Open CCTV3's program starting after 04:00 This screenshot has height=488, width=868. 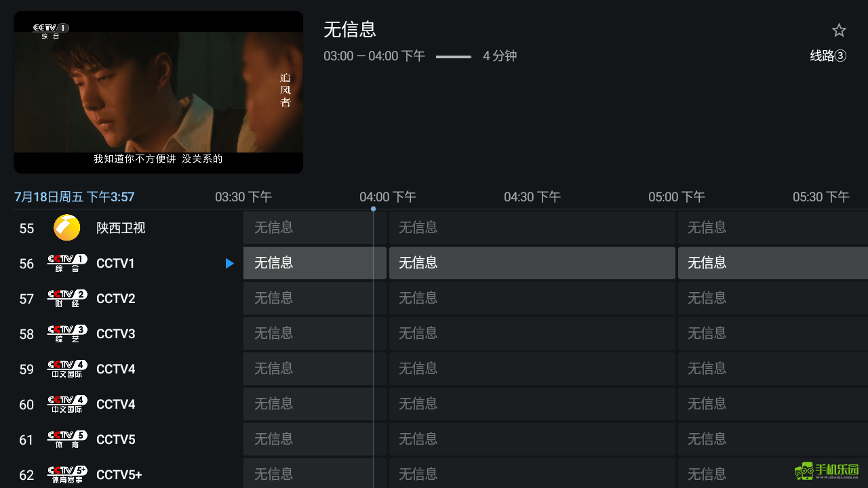tap(532, 333)
